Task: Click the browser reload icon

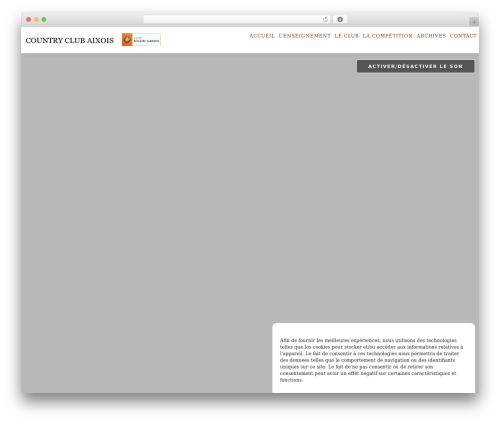Action: (325, 20)
